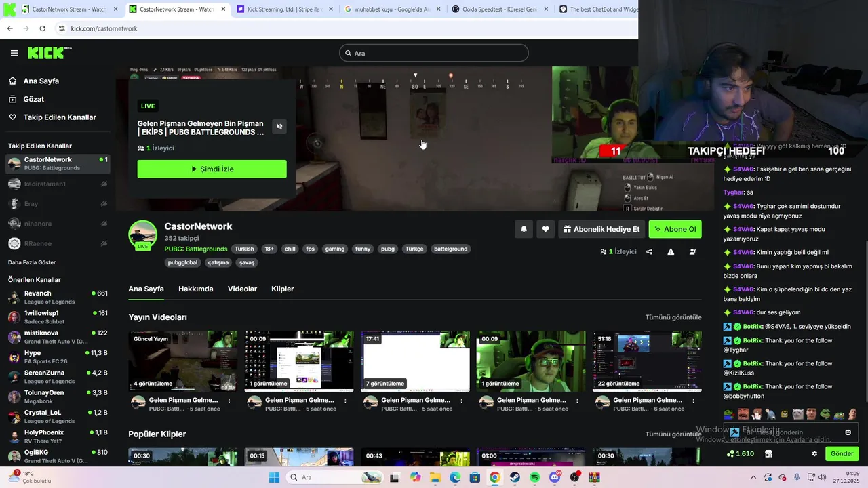This screenshot has width=868, height=488.
Task: View all Popüler Klipler via Tümünü görüntüle
Action: [x=673, y=434]
